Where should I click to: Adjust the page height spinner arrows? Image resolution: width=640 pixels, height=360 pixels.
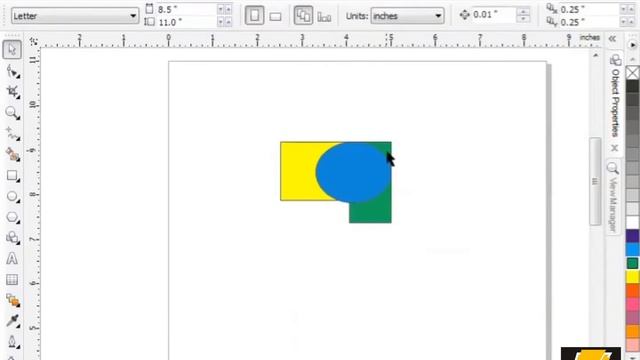click(x=224, y=22)
